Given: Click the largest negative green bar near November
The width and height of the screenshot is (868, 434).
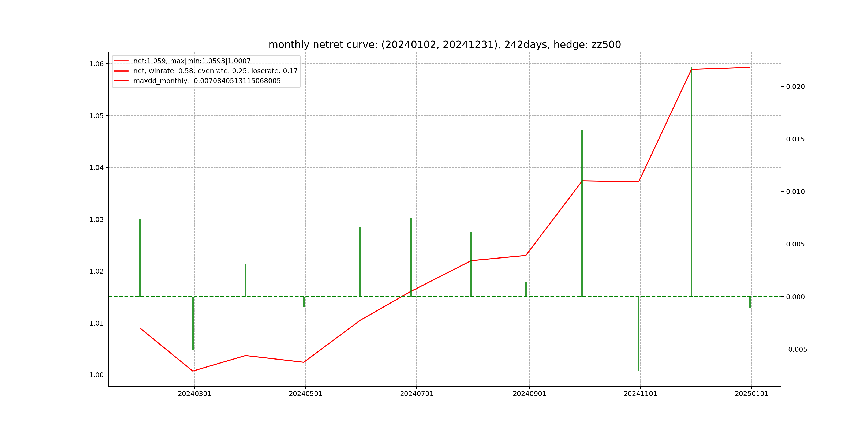Looking at the screenshot, I should [638, 334].
